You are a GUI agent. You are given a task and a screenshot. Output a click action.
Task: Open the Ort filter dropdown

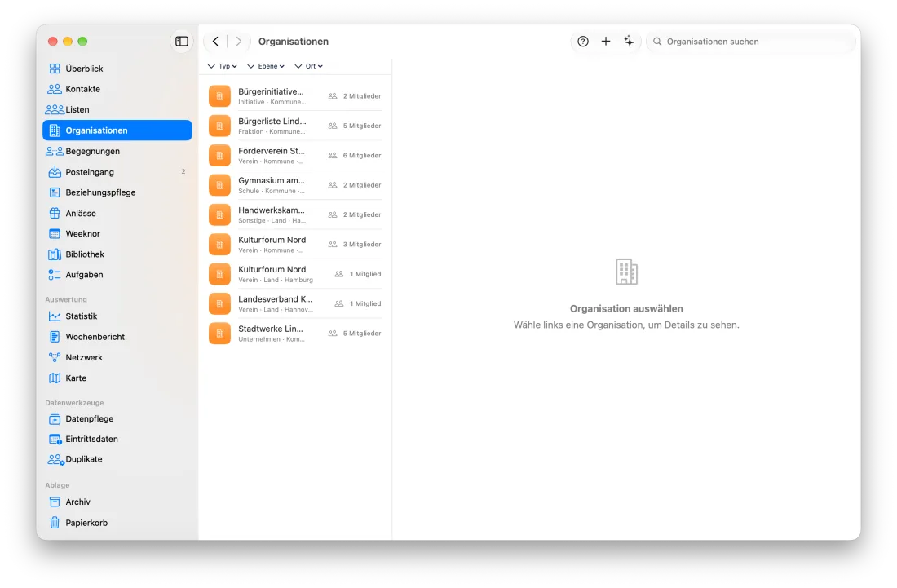(309, 66)
